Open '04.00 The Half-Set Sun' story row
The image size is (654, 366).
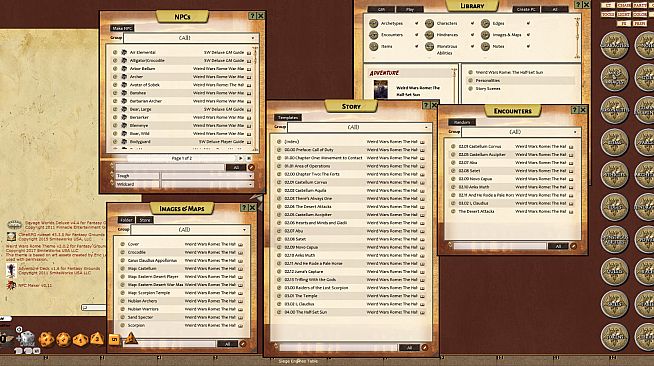coord(350,312)
